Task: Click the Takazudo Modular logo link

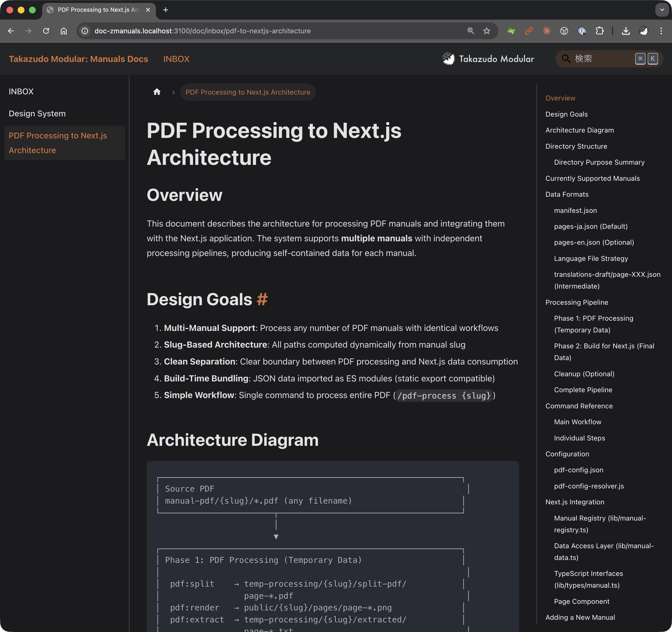Action: [488, 59]
